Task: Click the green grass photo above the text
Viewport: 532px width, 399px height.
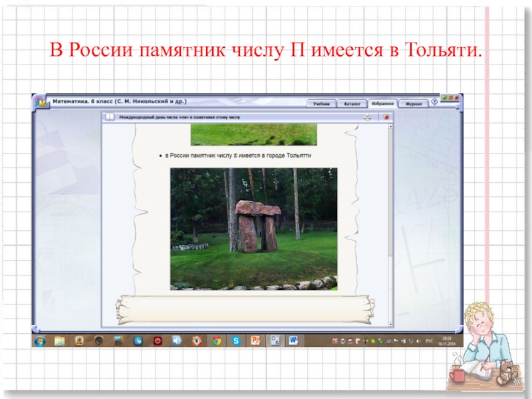Action: (254, 135)
